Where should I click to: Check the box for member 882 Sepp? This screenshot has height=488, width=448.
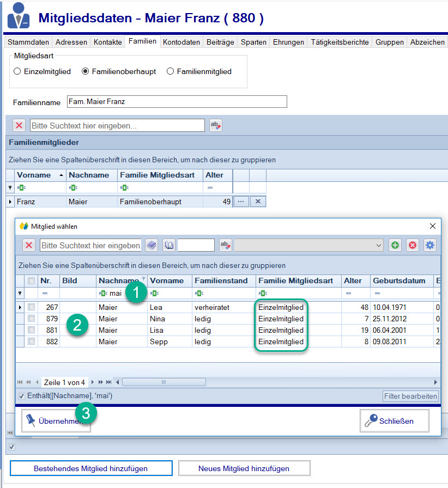coord(31,341)
